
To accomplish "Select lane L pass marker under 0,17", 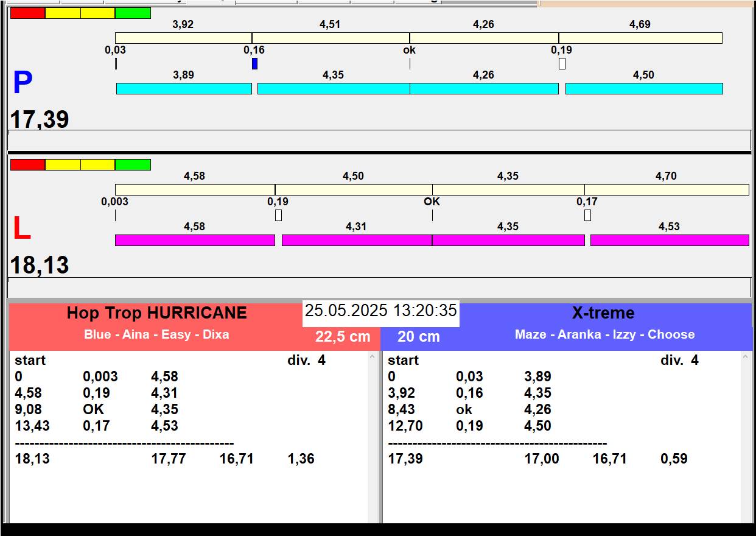I will tap(587, 215).
